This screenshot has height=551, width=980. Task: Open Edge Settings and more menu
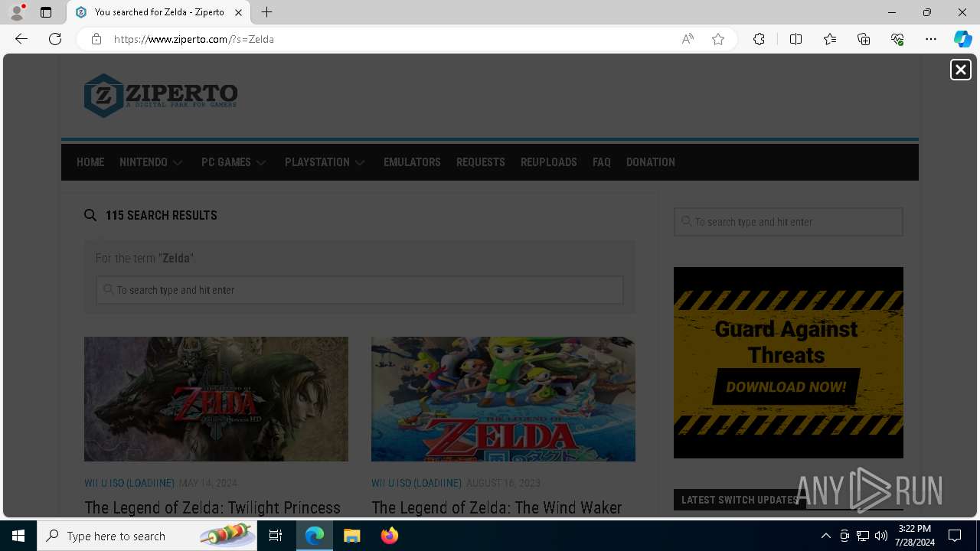click(931, 39)
